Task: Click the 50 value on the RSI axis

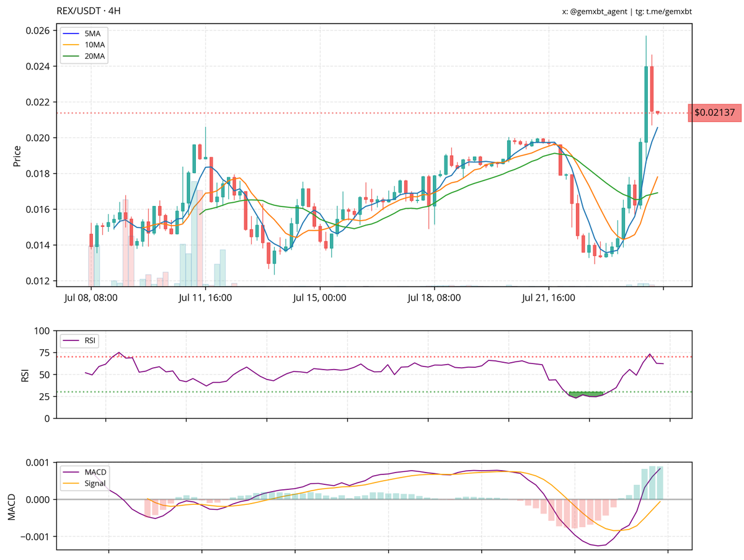Action: click(x=45, y=375)
